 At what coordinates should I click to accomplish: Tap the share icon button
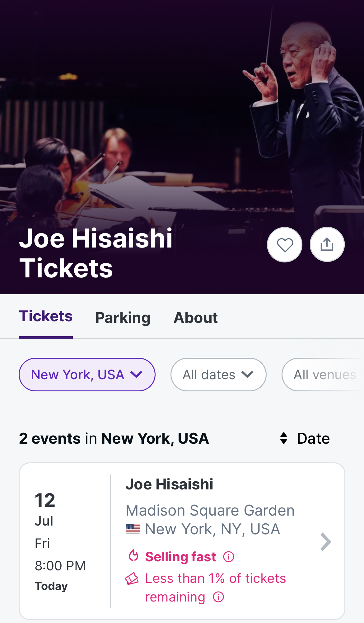(x=327, y=245)
